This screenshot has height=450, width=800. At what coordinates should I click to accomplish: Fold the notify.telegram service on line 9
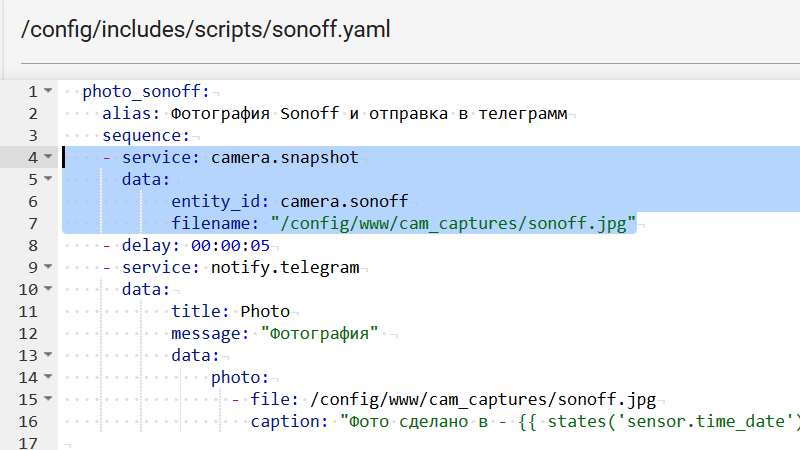tap(48, 267)
